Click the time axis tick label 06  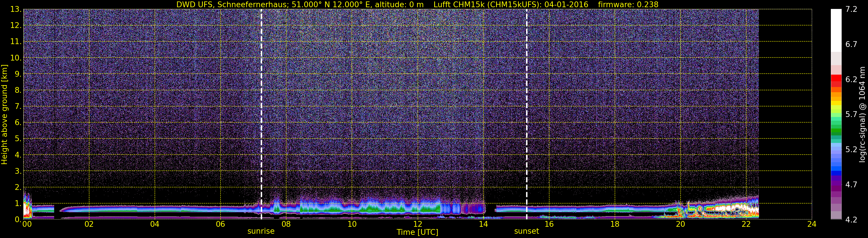pyautogui.click(x=220, y=224)
